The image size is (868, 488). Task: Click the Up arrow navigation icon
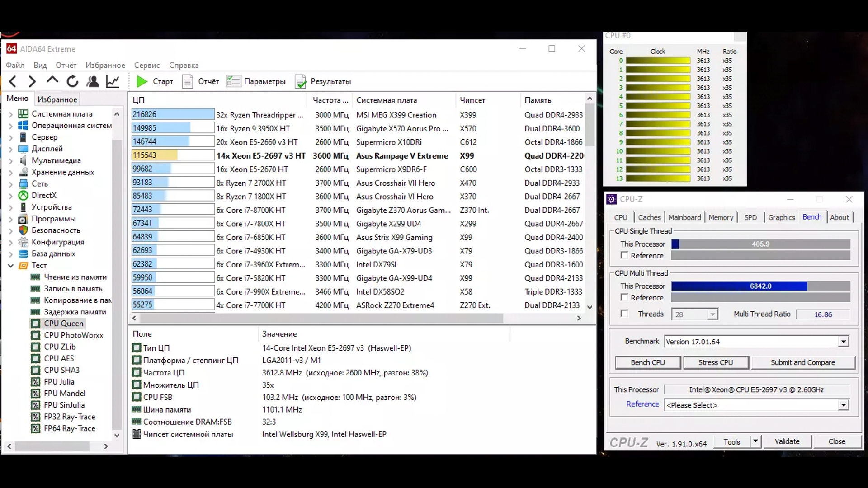[x=52, y=80]
